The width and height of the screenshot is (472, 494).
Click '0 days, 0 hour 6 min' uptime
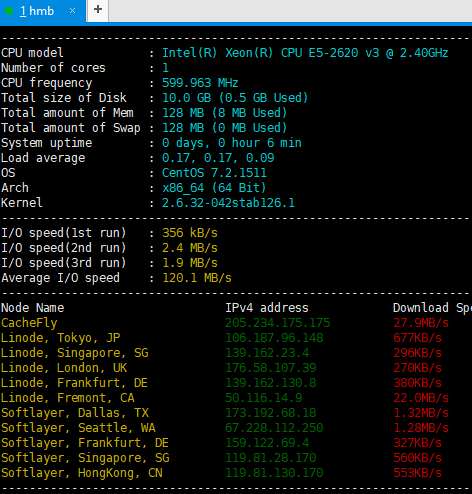[232, 143]
